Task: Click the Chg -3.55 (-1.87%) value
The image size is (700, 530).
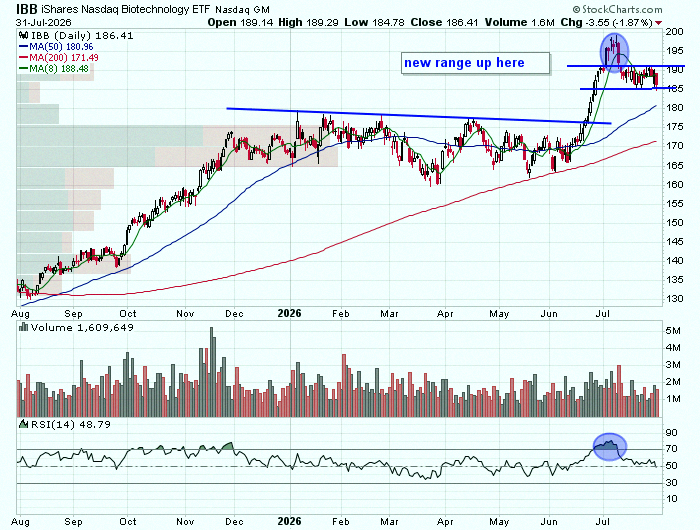Action: pyautogui.click(x=606, y=22)
